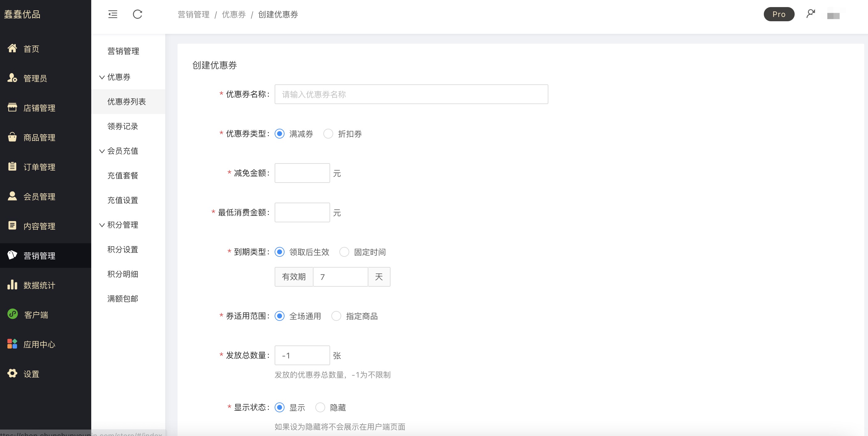868x436 pixels.
Task: Click the store management shop icon
Action: [x=12, y=107]
